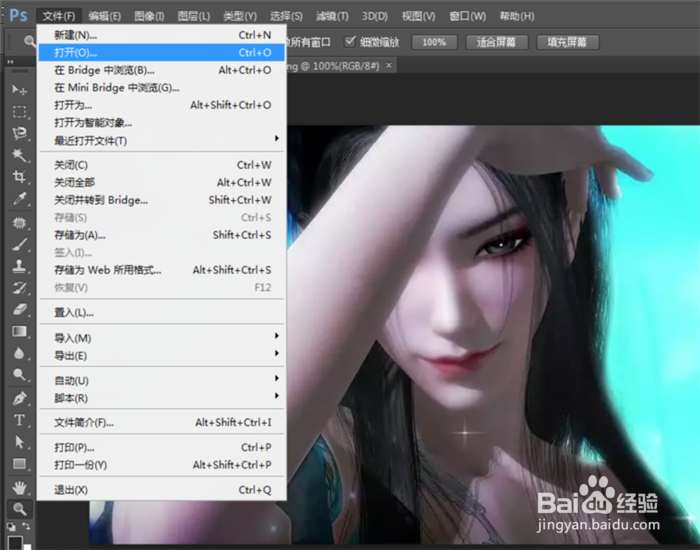Choose 打开(O)... menu entry
The width and height of the screenshot is (700, 550).
(x=161, y=53)
